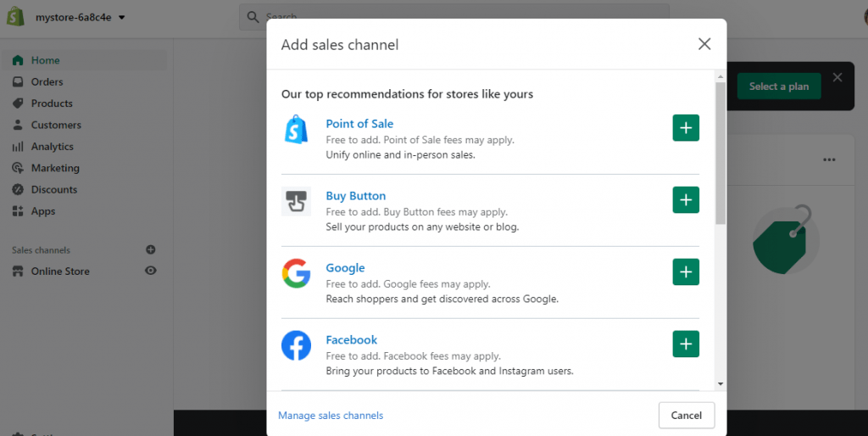The height and width of the screenshot is (436, 868).
Task: Open the card's three-dot menu
Action: point(829,160)
